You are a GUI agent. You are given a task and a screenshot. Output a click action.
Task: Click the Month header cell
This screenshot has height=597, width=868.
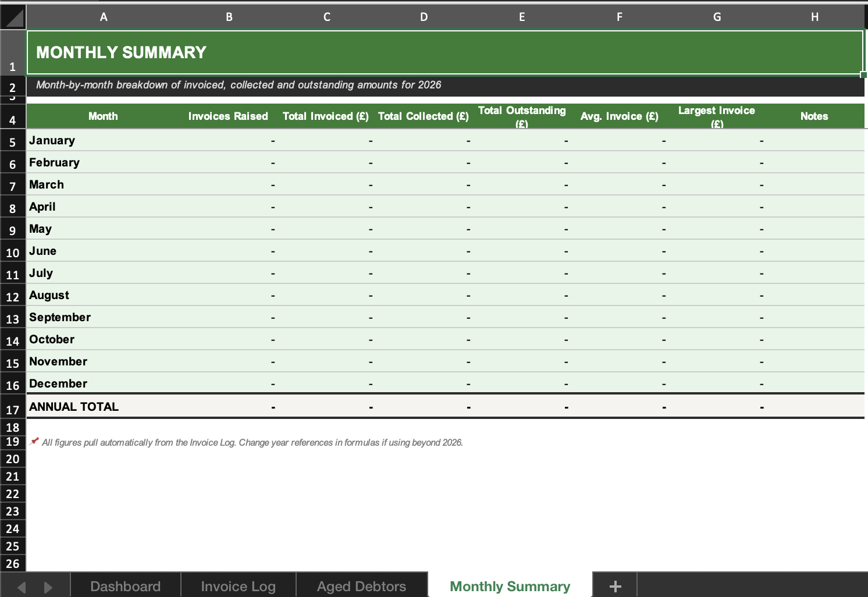104,116
